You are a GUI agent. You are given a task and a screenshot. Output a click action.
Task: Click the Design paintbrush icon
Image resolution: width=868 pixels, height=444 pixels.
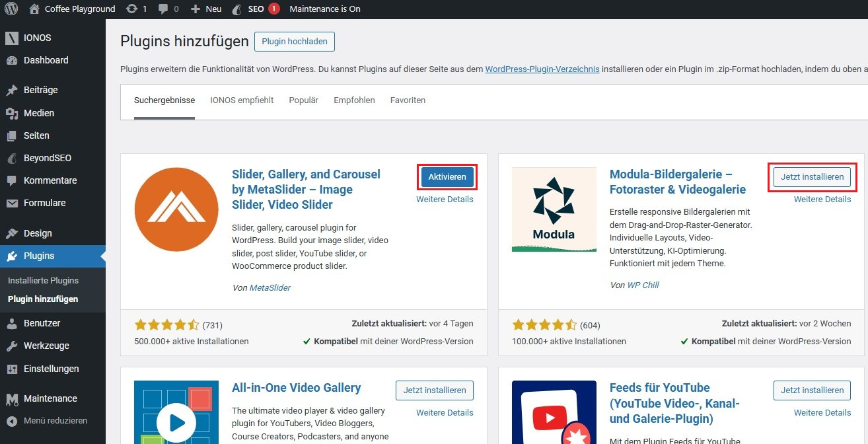click(12, 233)
